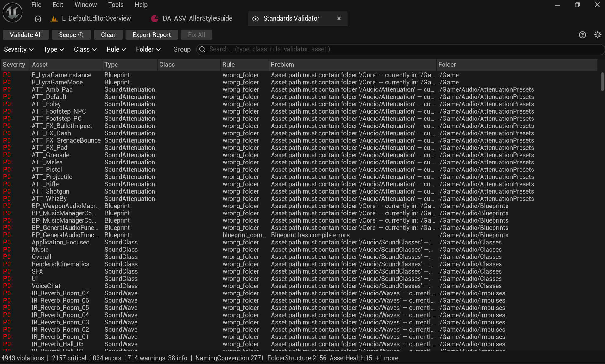Open the File menu
Image resolution: width=605 pixels, height=364 pixels.
(36, 5)
